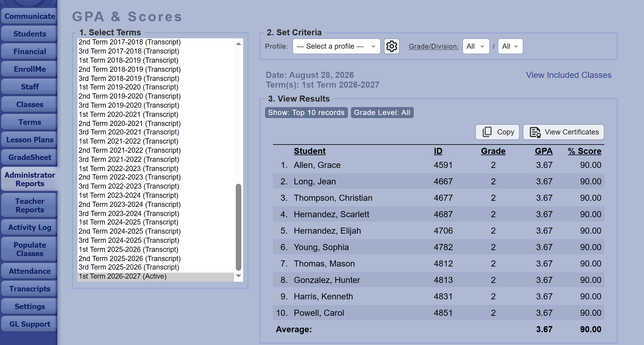
Task: Select 1st Term 2026-2027 (Active) in list
Action: 156,277
